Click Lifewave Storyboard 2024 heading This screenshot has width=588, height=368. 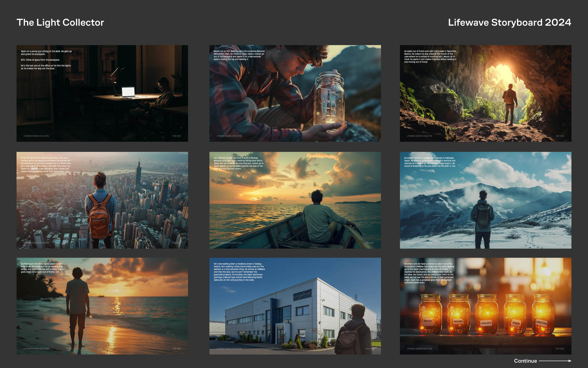(509, 22)
